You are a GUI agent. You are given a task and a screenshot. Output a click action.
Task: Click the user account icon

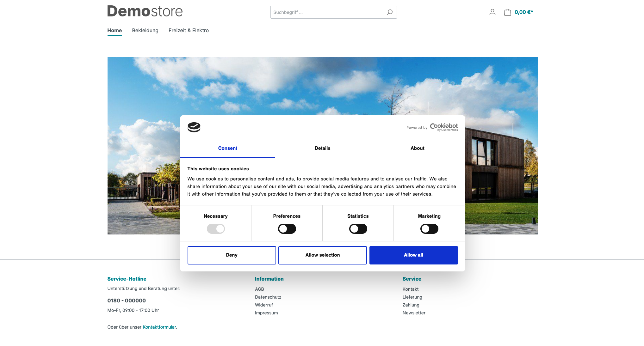492,11
